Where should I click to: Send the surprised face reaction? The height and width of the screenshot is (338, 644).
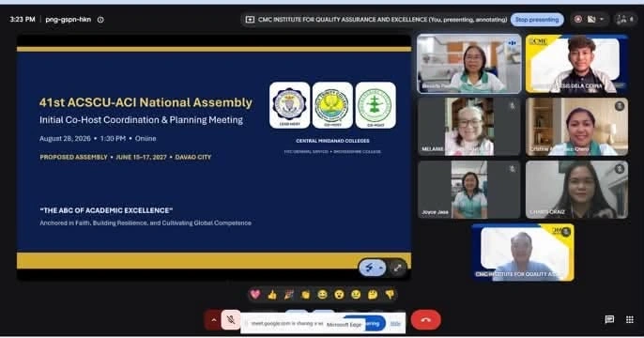coord(339,294)
